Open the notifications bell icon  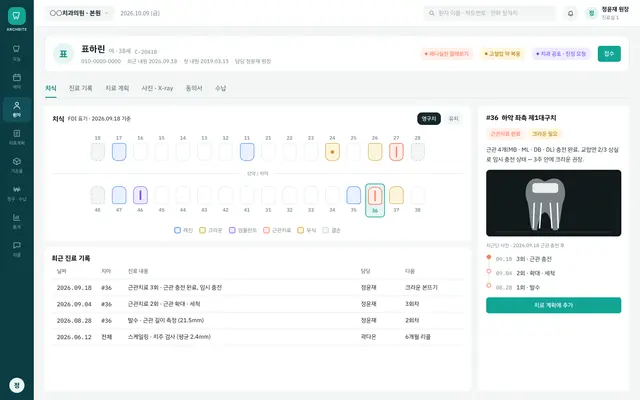pyautogui.click(x=571, y=13)
